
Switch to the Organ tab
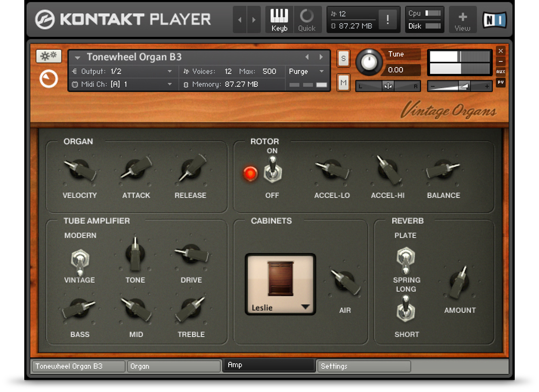(x=174, y=366)
